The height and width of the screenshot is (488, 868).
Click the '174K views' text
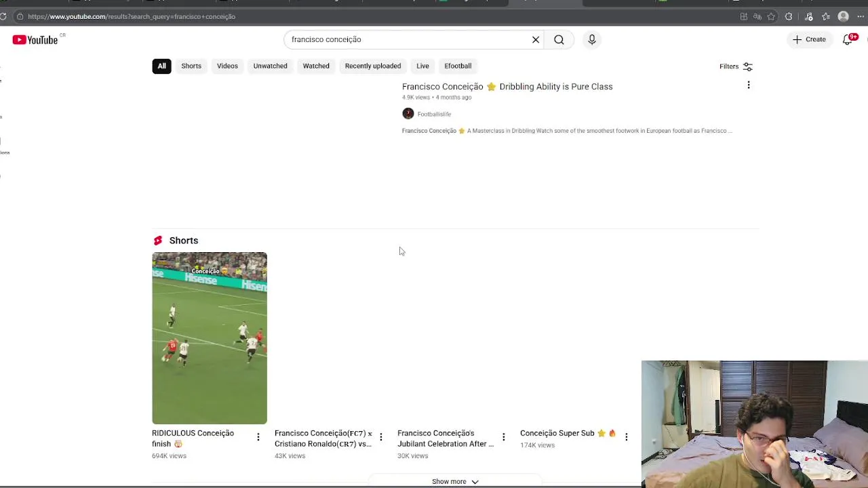point(537,445)
